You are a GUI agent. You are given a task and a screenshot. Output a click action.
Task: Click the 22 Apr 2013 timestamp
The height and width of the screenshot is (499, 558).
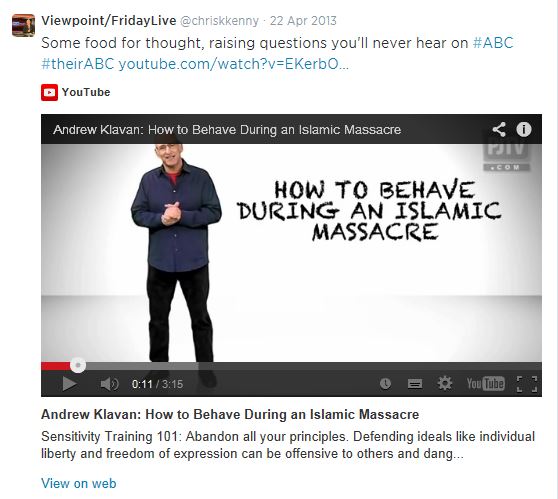tap(303, 21)
